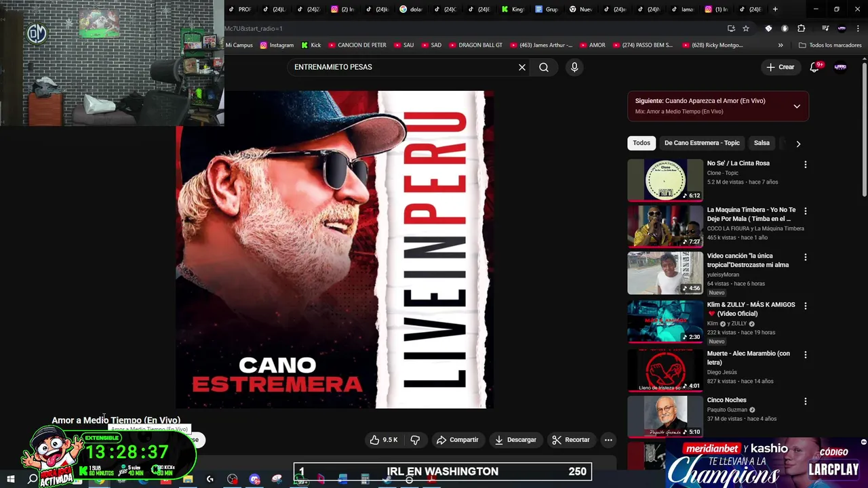The height and width of the screenshot is (488, 868).
Task: Open options for Cinco Noches video
Action: tap(806, 401)
